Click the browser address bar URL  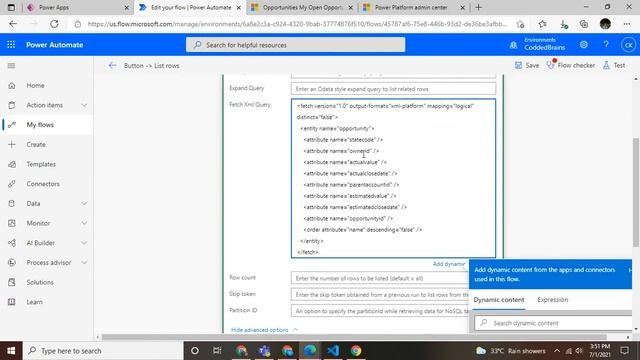[x=297, y=24]
